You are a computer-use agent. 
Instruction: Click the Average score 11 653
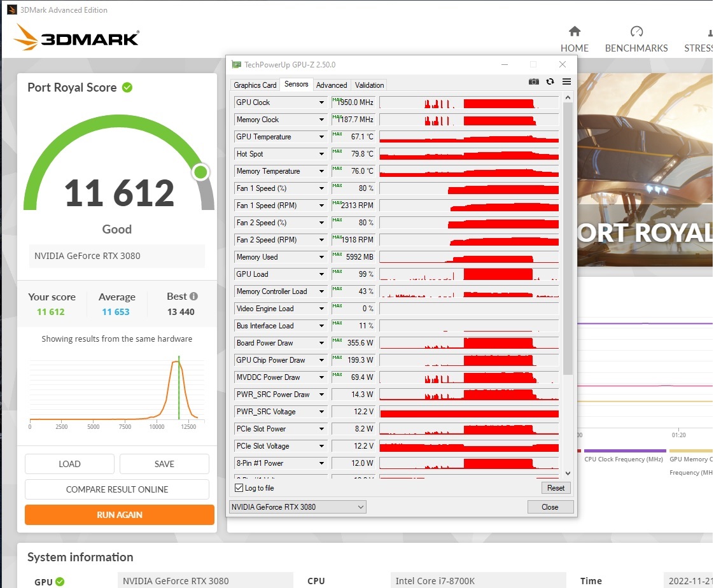(116, 312)
